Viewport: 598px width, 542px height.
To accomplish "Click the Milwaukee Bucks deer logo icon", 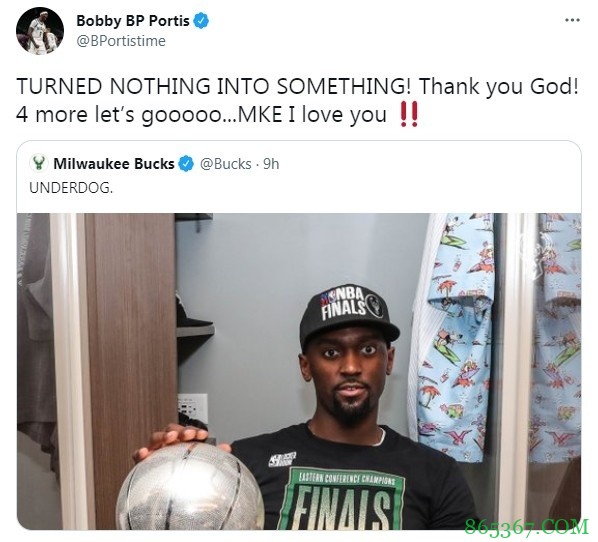I will tap(39, 164).
